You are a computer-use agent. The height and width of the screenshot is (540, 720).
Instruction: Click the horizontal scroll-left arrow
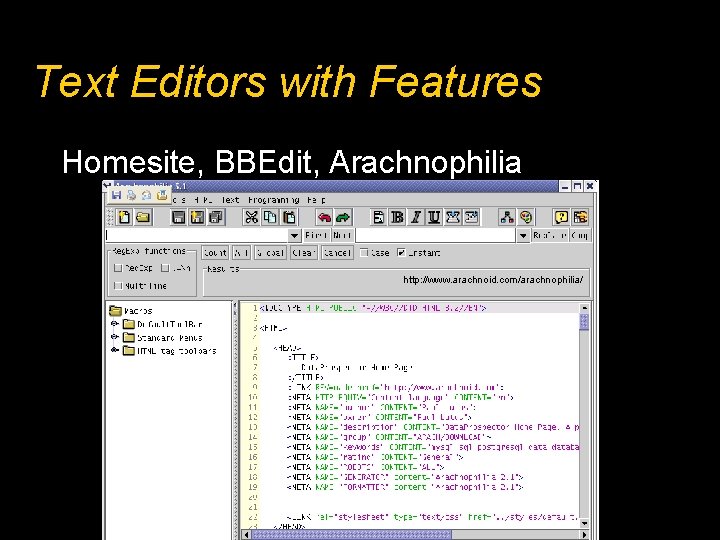point(247,534)
